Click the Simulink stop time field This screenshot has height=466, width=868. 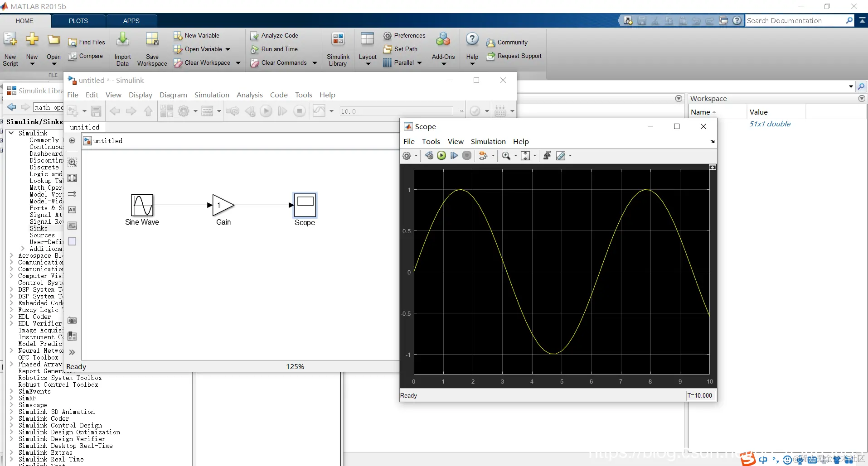click(396, 111)
